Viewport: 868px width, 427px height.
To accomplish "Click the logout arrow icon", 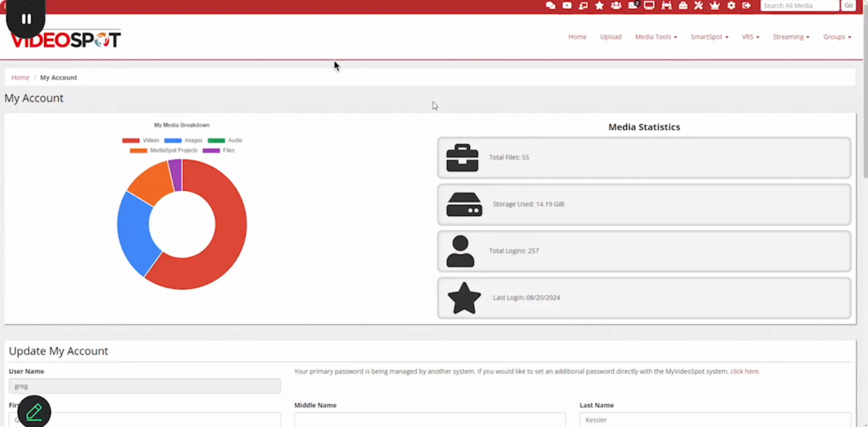I will click(x=747, y=5).
